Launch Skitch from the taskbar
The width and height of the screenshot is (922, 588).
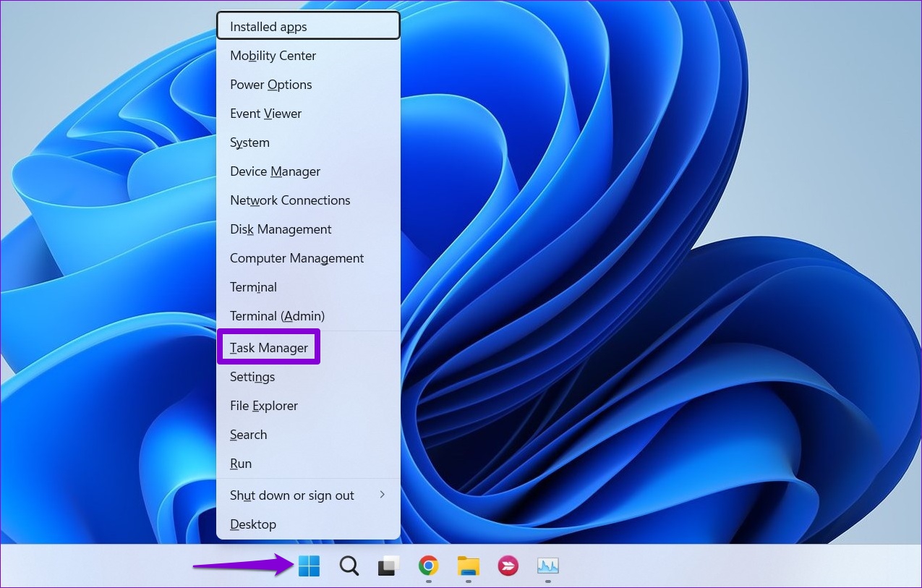click(x=508, y=566)
